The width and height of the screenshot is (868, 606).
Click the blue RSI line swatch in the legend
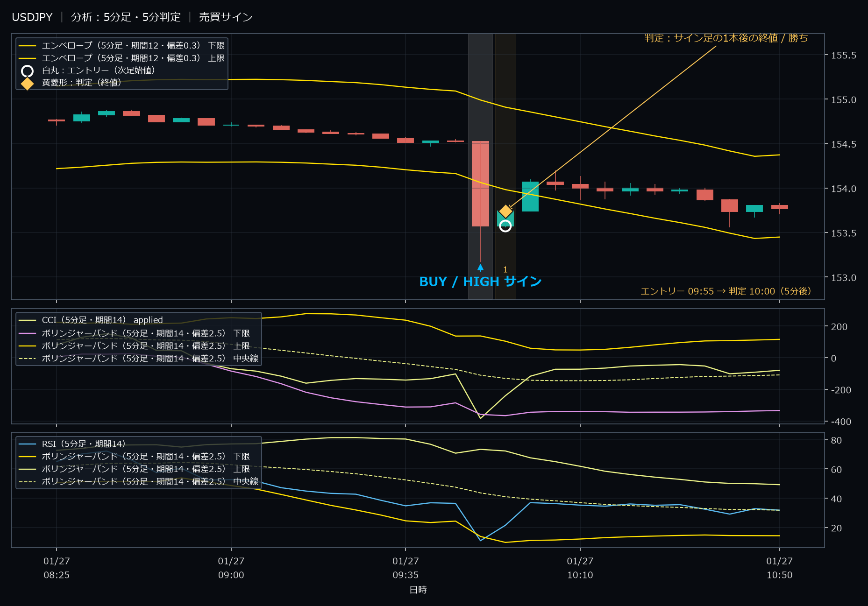(28, 444)
